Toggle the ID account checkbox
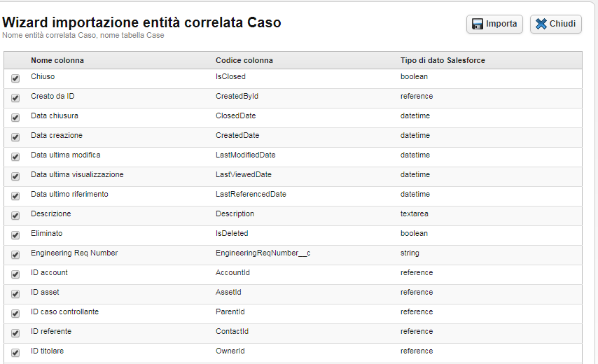This screenshot has width=598, height=364. 15,274
